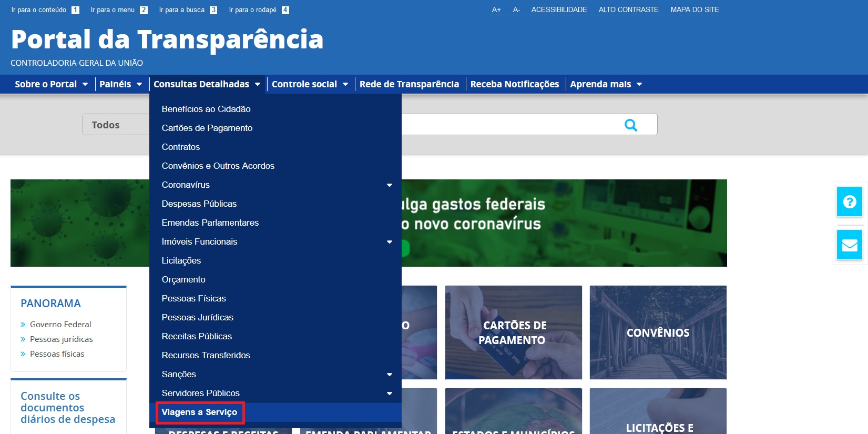Decrease font size with A-
This screenshot has height=434, width=868.
pyautogui.click(x=516, y=10)
